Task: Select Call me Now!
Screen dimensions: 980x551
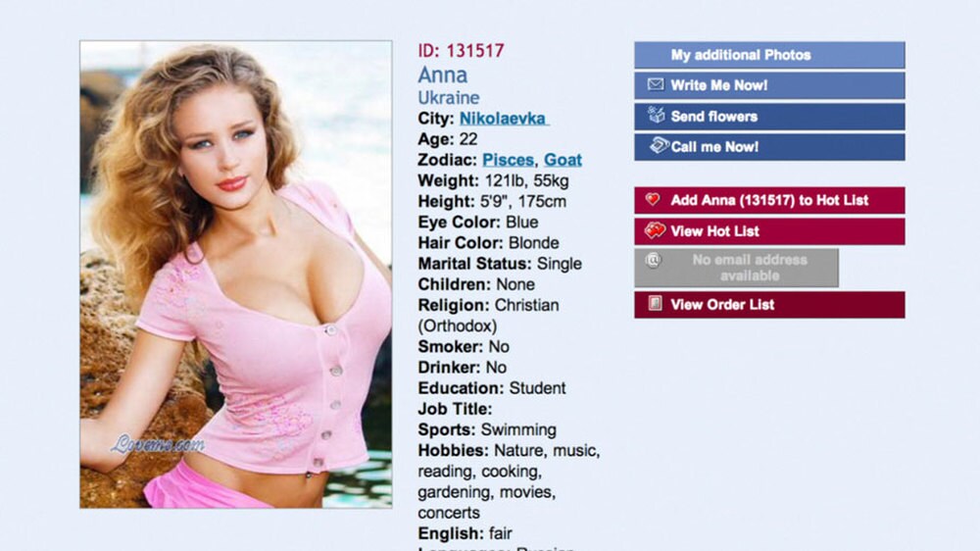Action: 769,147
